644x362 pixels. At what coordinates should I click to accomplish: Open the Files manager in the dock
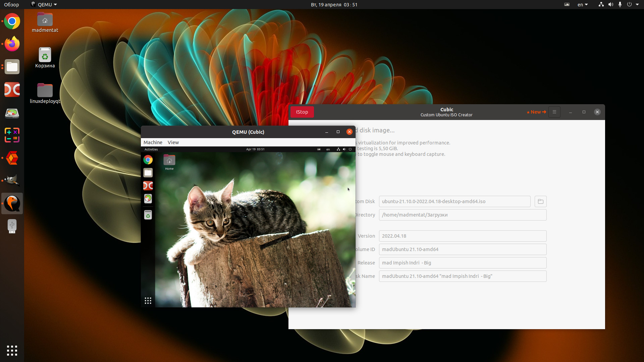click(x=12, y=67)
